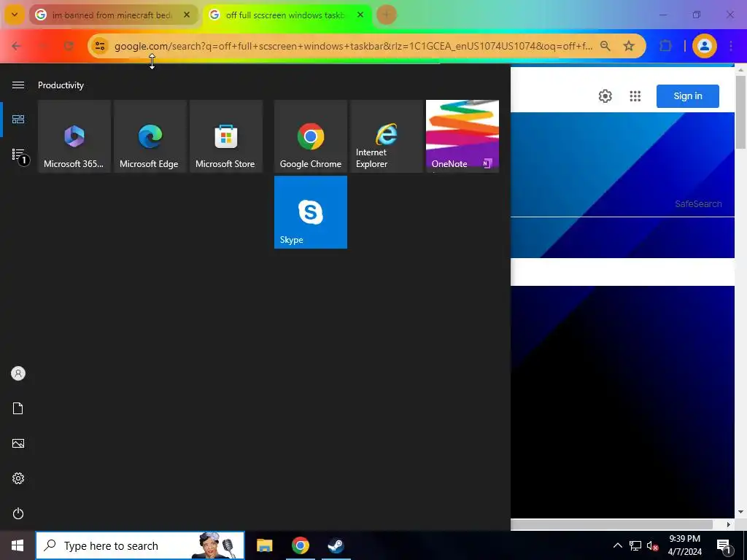Screen dimensions: 747x560
Task: Close the minecraft bedrock Chrome tab
Action: pos(187,15)
